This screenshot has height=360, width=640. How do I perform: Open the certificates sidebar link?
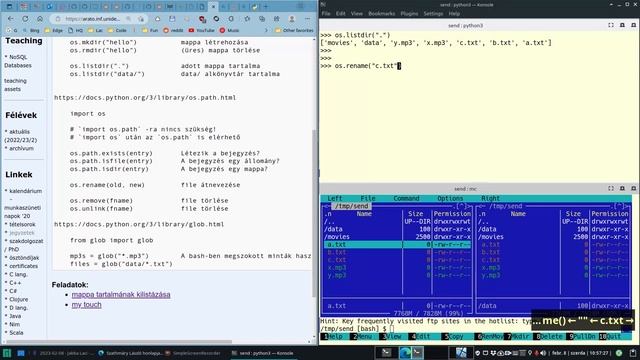[x=23, y=266]
